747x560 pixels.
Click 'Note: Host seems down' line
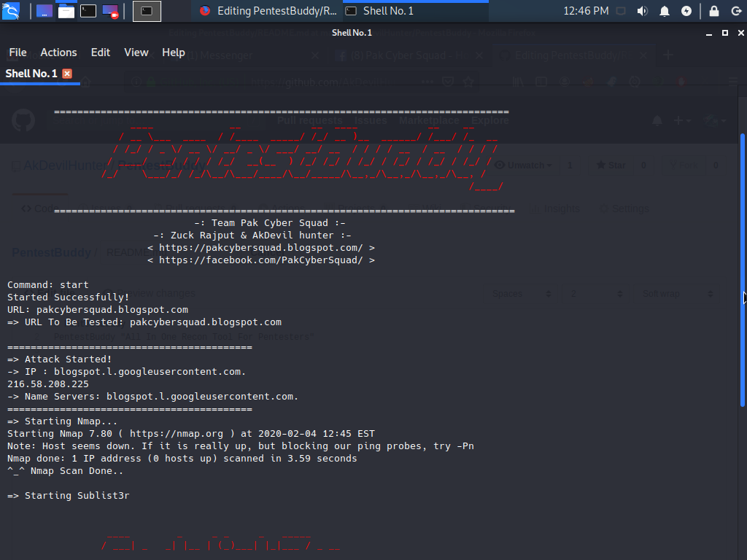(241, 446)
